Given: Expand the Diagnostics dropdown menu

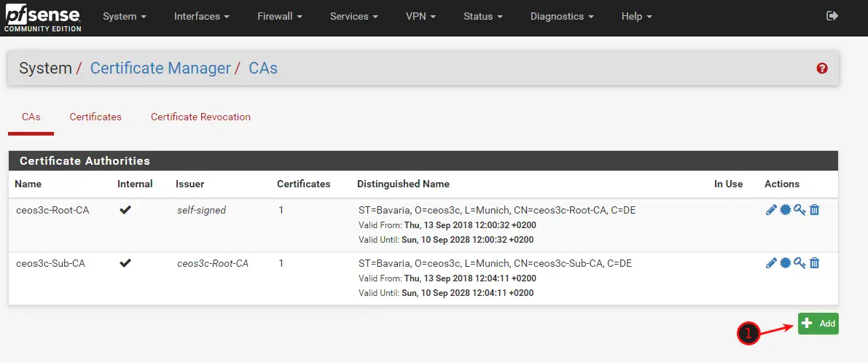Looking at the screenshot, I should pos(562,17).
